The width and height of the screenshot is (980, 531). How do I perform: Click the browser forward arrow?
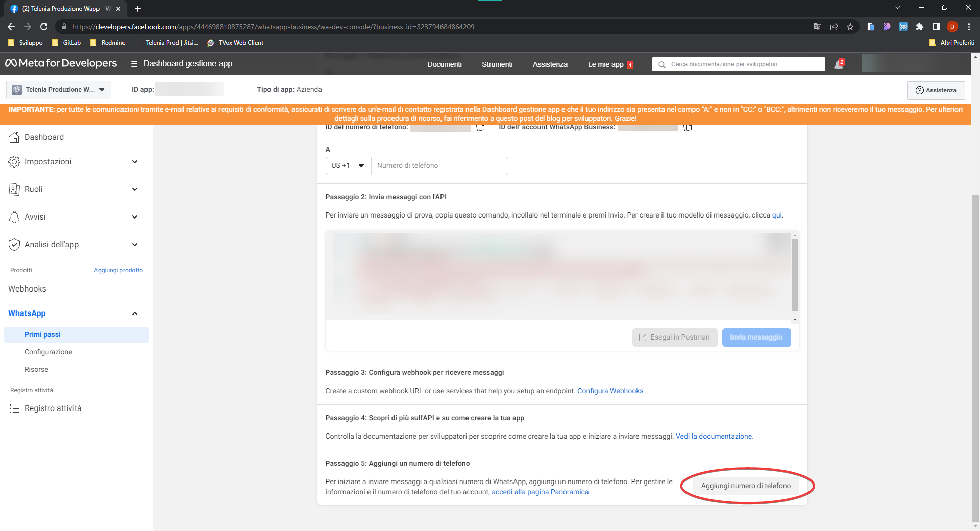pos(28,27)
